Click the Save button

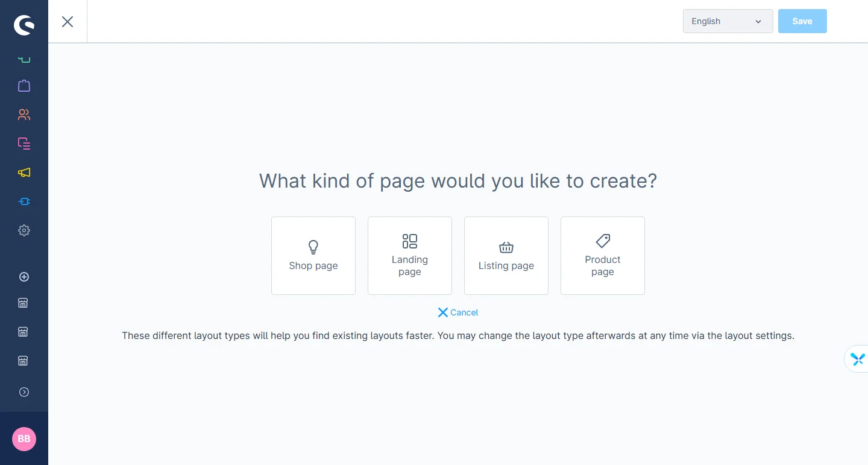[x=802, y=21]
